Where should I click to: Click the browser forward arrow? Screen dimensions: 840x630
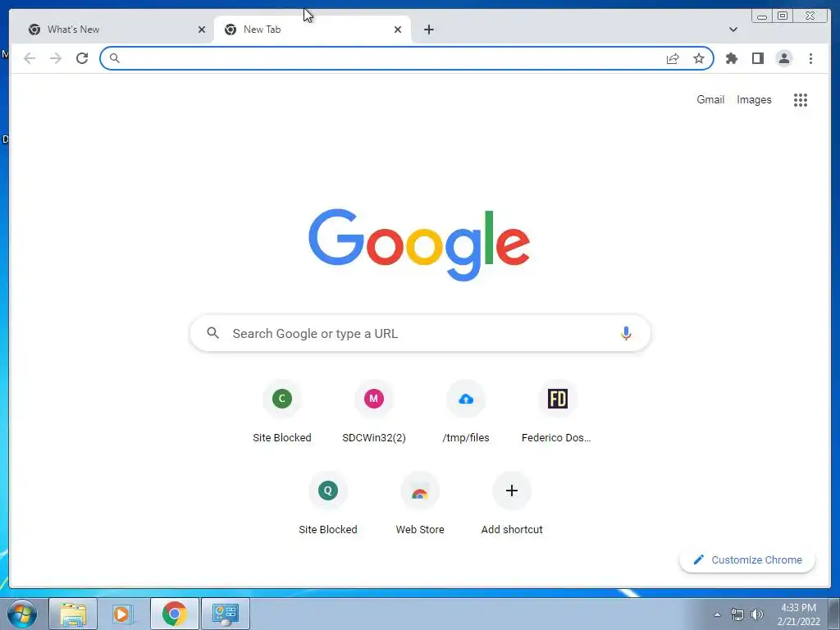point(56,58)
